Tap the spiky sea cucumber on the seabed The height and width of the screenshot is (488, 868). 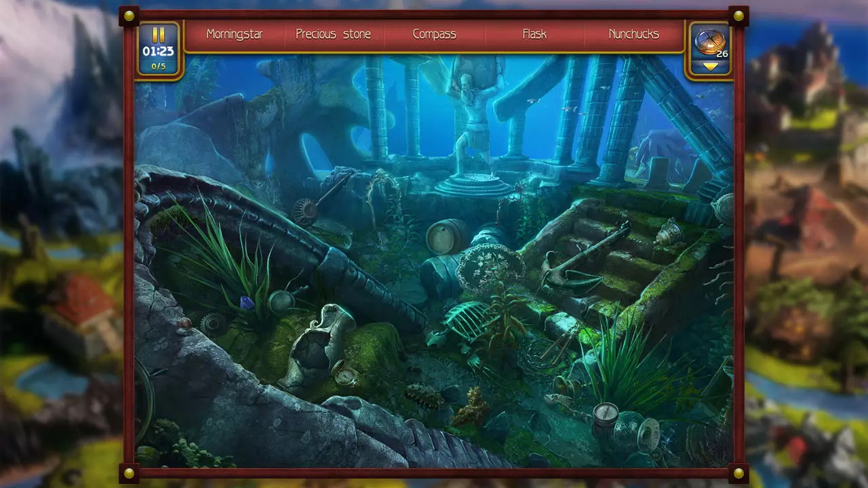[425, 395]
